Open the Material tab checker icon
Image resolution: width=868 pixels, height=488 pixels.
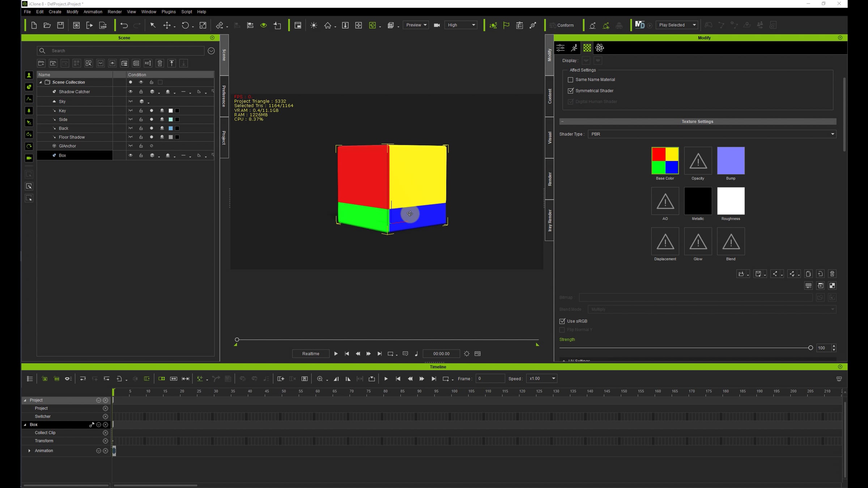click(x=587, y=48)
